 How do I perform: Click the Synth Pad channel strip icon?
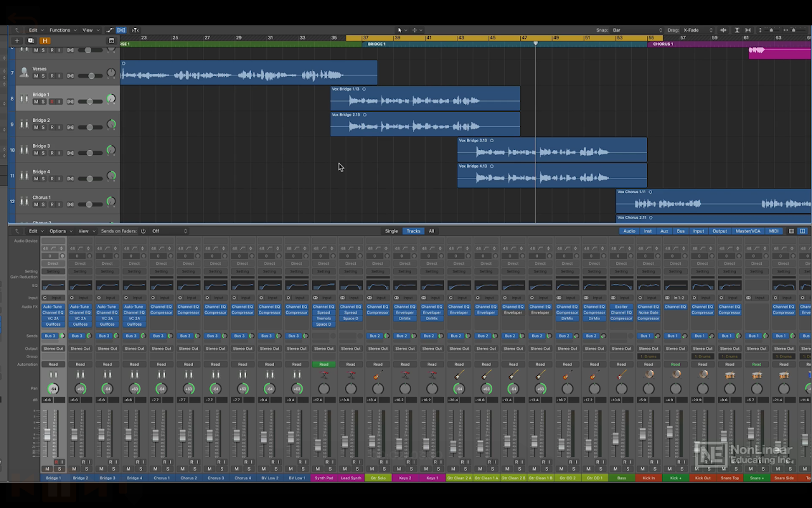(324, 375)
